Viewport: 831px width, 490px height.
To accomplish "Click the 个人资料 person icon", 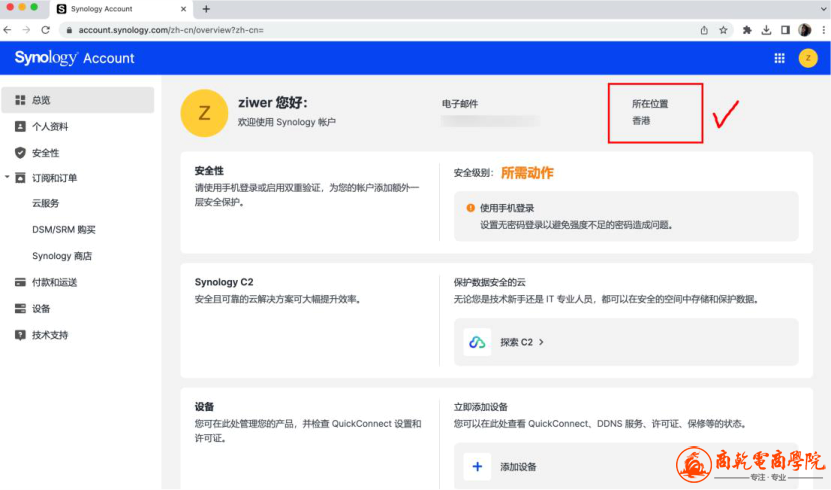I will [20, 127].
